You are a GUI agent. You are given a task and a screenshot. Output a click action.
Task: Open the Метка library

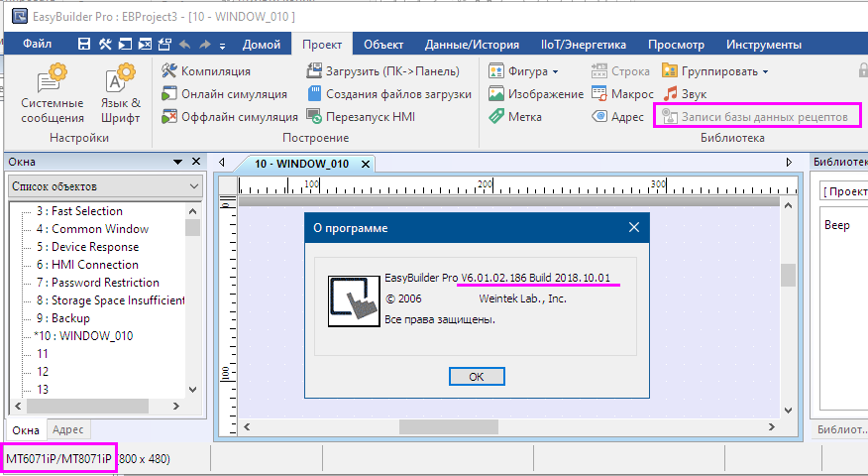coord(515,117)
